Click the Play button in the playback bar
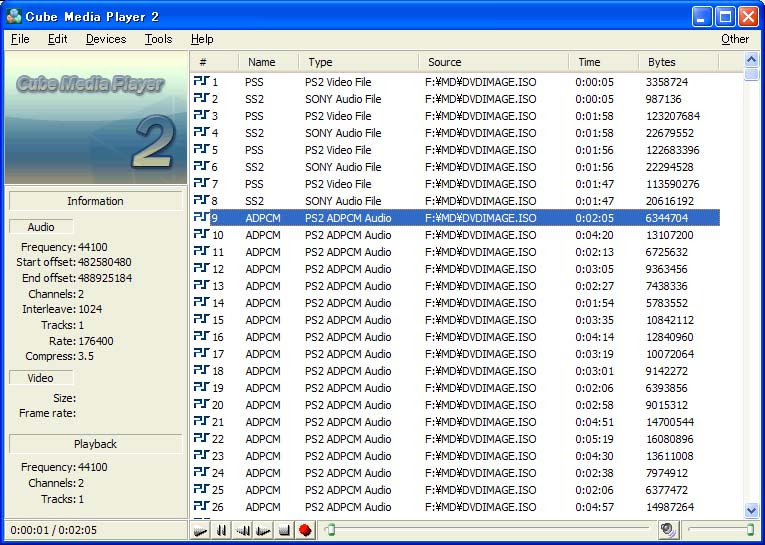 pos(201,530)
